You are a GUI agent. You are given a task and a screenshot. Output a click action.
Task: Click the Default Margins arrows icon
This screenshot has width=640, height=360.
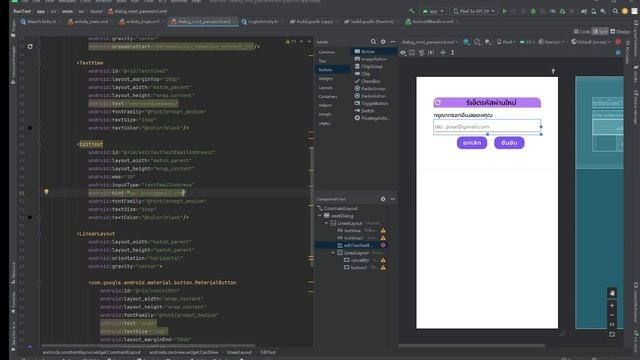[443, 53]
